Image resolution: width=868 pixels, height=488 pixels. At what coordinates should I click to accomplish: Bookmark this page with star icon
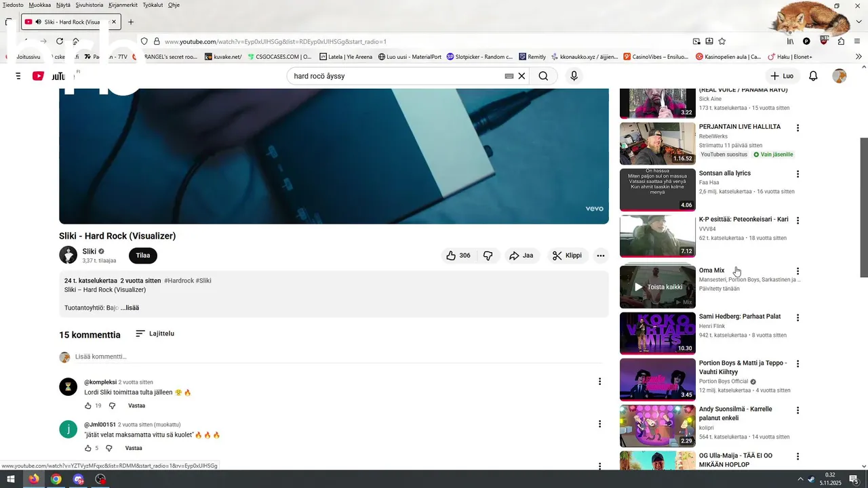(x=722, y=41)
